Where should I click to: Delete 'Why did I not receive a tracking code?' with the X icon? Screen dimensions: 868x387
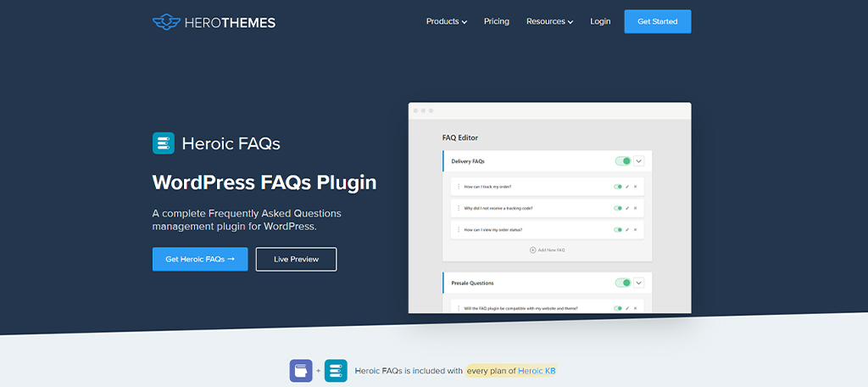tap(635, 209)
